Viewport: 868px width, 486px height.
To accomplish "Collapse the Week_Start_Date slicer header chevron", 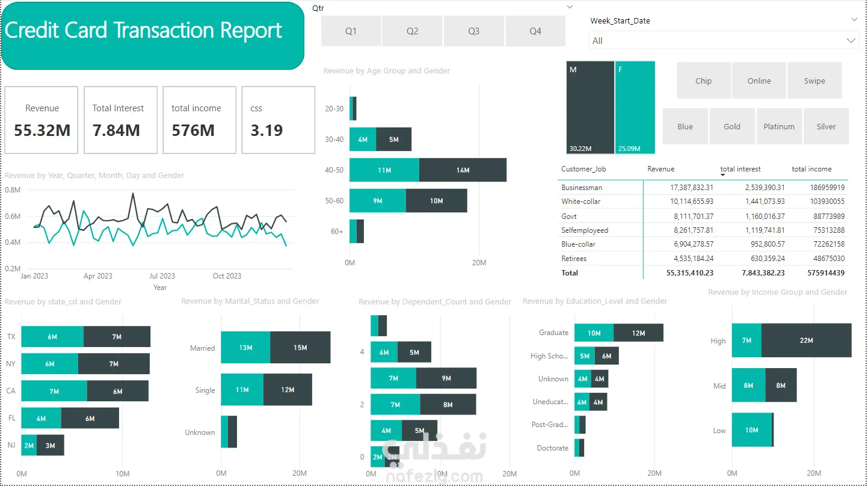I will (x=854, y=20).
